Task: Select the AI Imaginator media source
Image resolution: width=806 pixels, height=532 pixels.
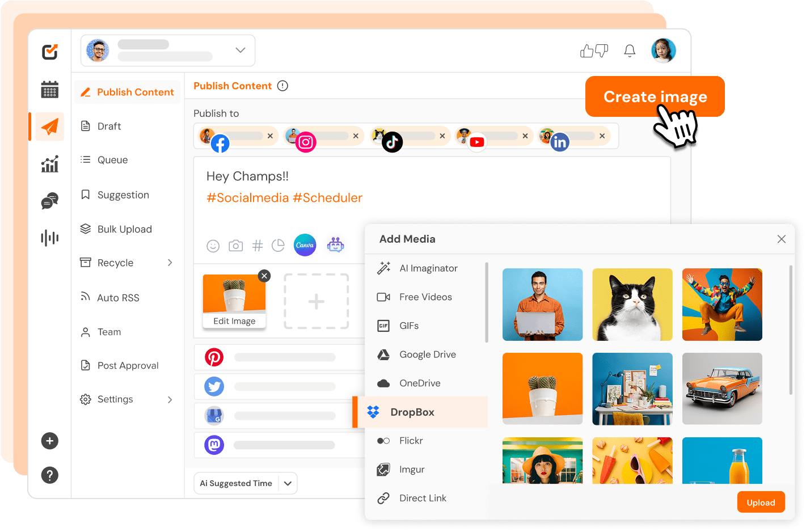Action: coord(428,268)
